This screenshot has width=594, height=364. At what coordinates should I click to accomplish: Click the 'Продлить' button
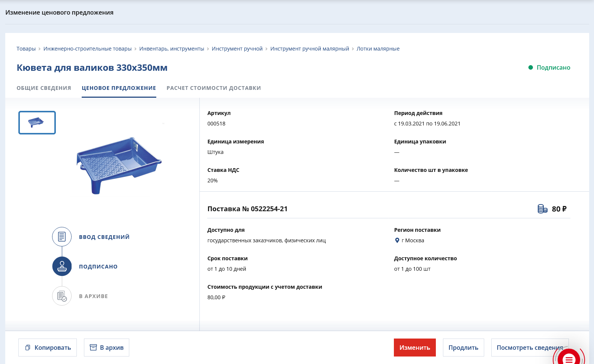463,348
